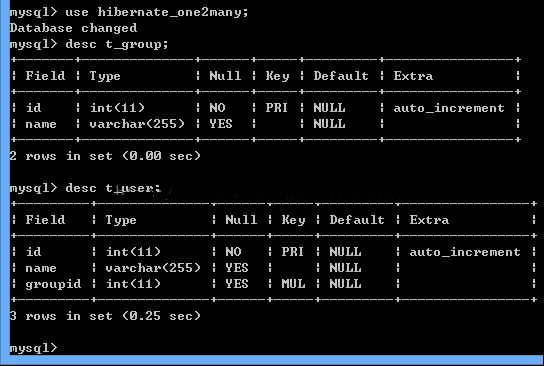
Task: Select 'Key' header in t_group table
Action: pos(277,76)
